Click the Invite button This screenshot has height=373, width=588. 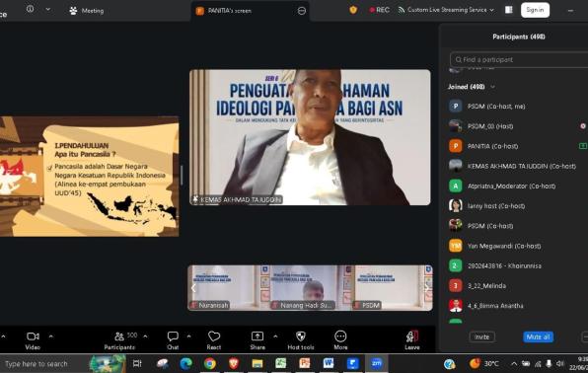481,336
